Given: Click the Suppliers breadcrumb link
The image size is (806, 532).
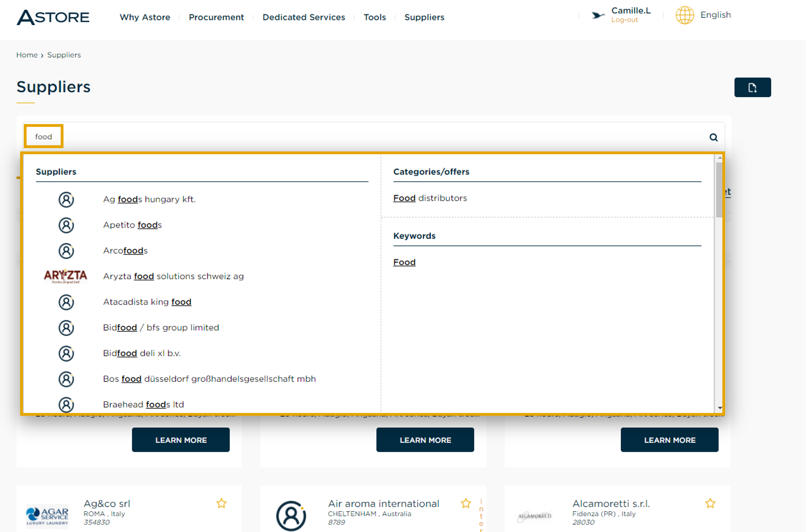Looking at the screenshot, I should coord(64,55).
